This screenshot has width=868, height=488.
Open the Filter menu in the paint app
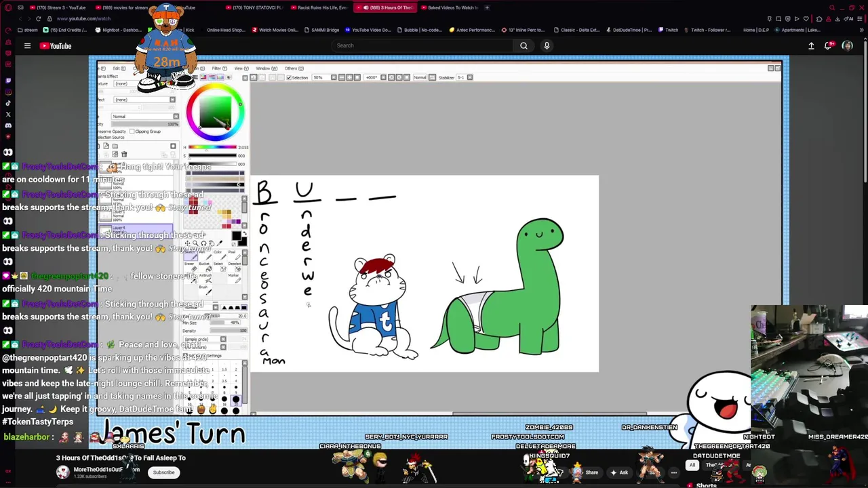[219, 68]
